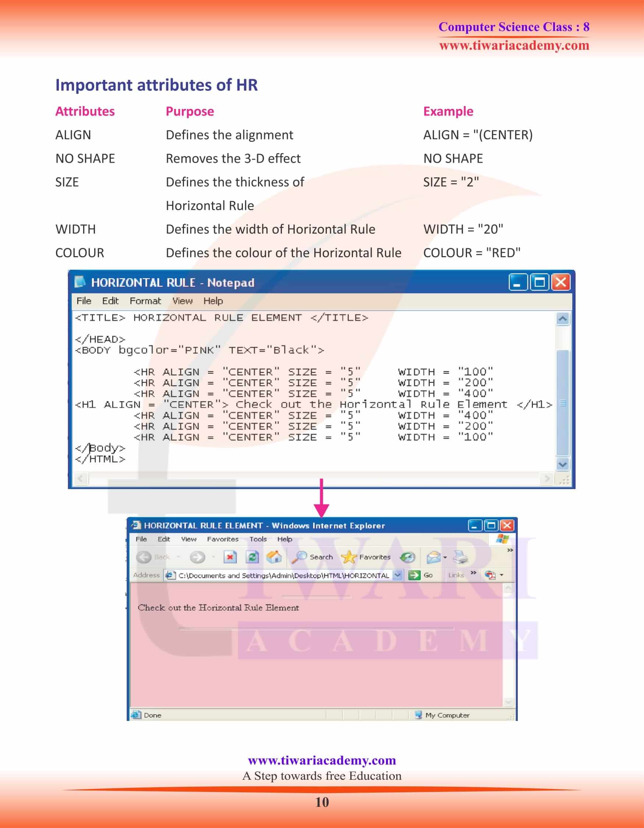Click the Notepad title bar icon

click(80, 282)
